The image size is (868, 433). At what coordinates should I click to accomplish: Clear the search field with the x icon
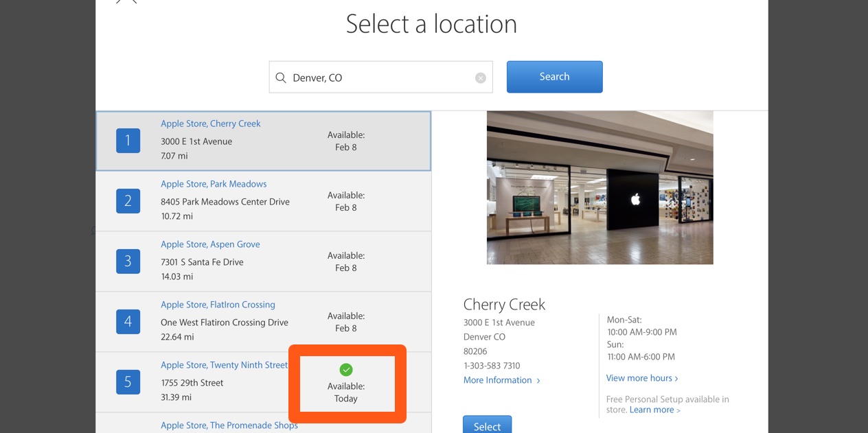pos(480,77)
